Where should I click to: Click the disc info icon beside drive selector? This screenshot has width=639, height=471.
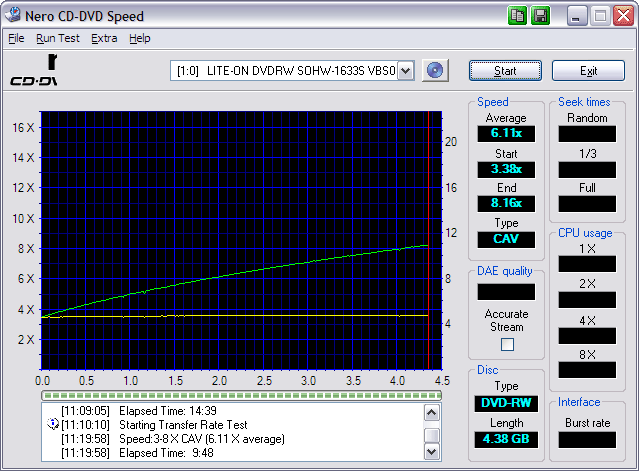tap(435, 70)
